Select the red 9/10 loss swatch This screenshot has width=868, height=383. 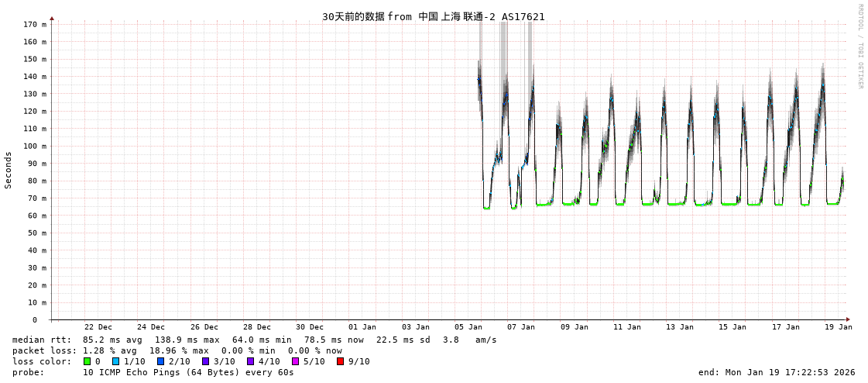pyautogui.click(x=340, y=361)
